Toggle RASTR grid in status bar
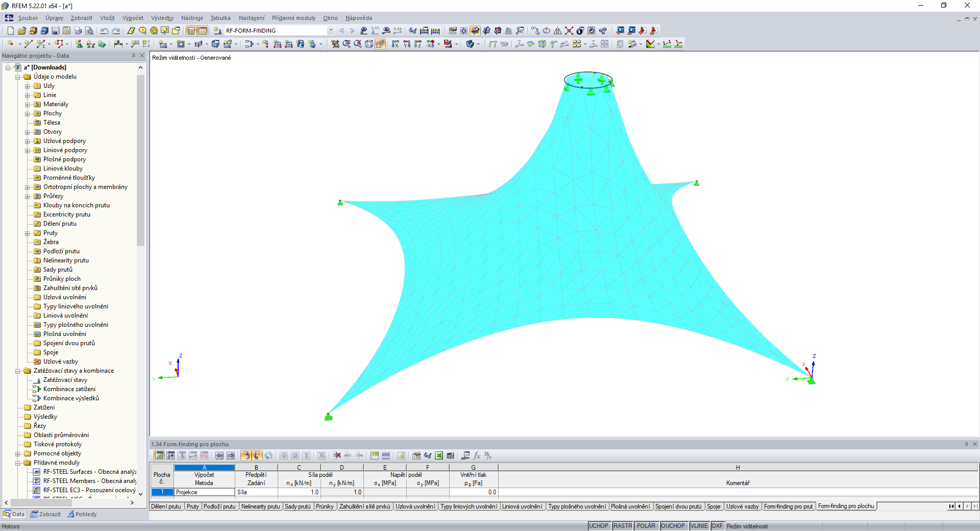The image size is (980, 531). click(x=623, y=526)
